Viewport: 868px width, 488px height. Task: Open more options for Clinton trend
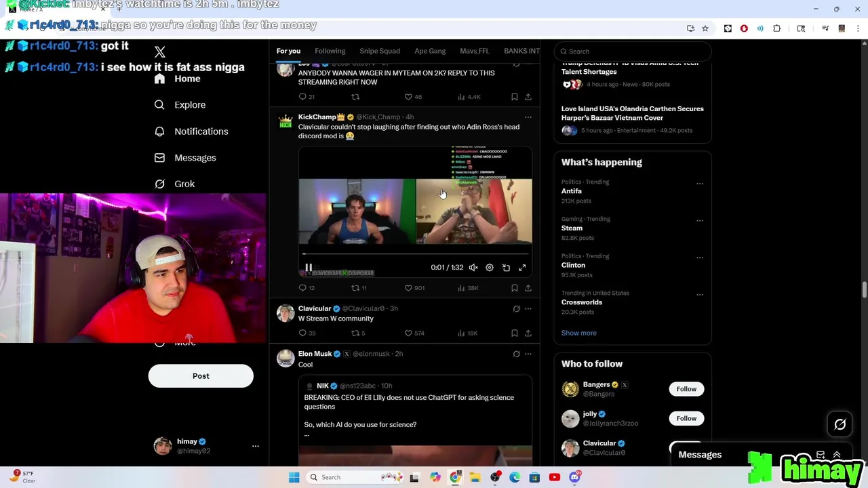pos(700,258)
